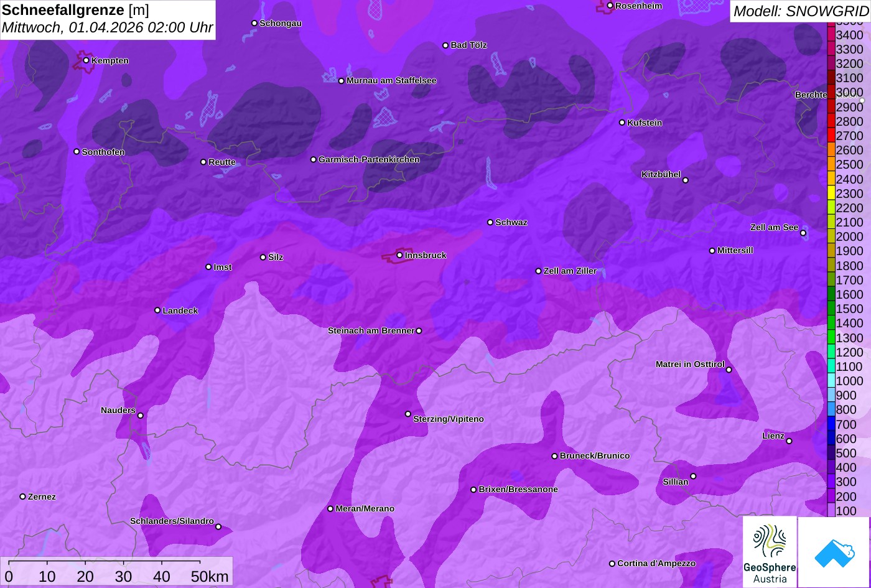The height and width of the screenshot is (588, 871).
Task: Select the Kufstein marker dot
Action: (622, 123)
